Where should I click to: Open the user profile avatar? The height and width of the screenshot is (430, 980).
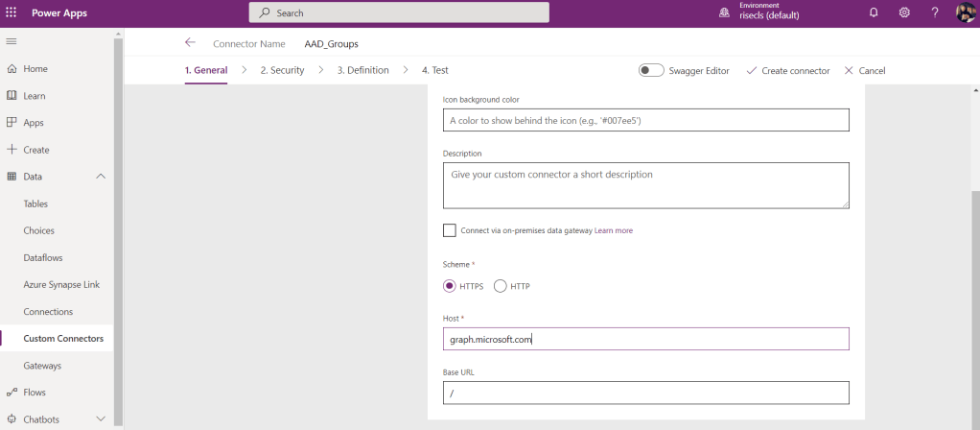966,12
